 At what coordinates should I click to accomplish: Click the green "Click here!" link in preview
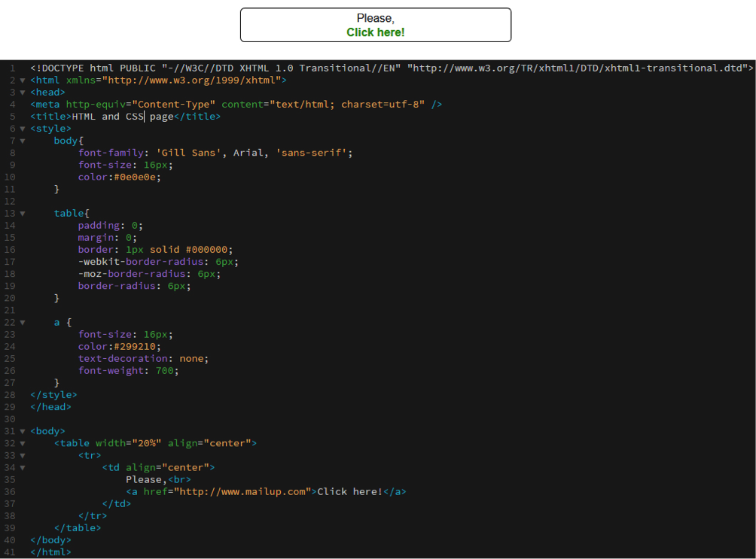click(x=375, y=32)
